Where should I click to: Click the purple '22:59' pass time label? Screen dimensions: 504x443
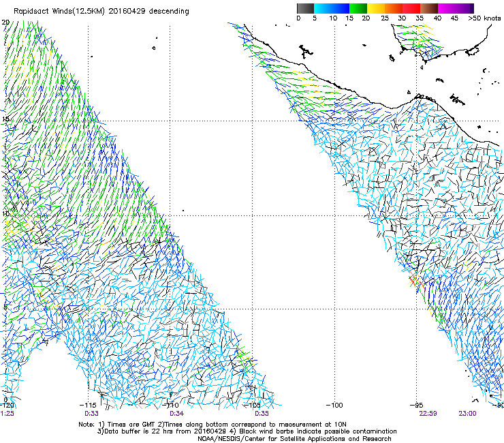click(428, 414)
